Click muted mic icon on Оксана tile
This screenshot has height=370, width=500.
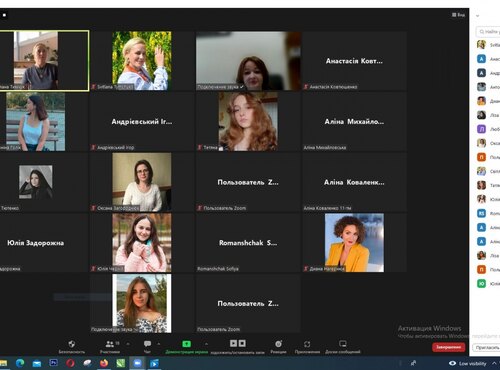[x=93, y=208]
